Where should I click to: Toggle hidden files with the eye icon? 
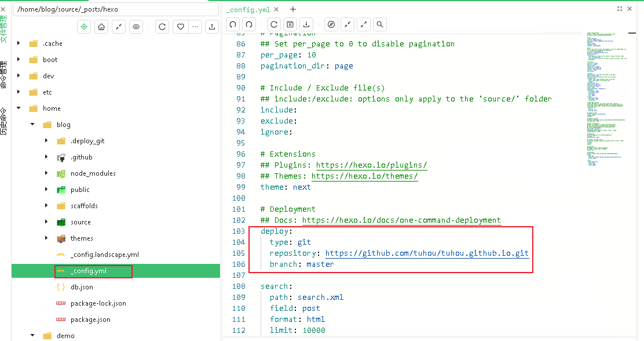coord(136,27)
